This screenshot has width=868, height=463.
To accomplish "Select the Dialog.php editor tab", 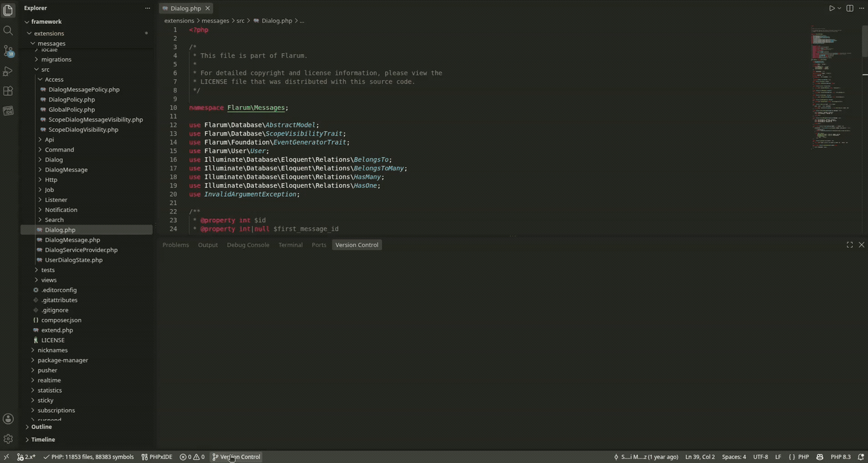I will [x=186, y=8].
